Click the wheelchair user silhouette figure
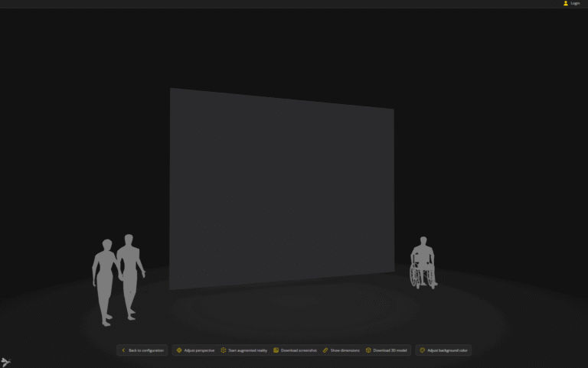588x368 pixels. [423, 262]
